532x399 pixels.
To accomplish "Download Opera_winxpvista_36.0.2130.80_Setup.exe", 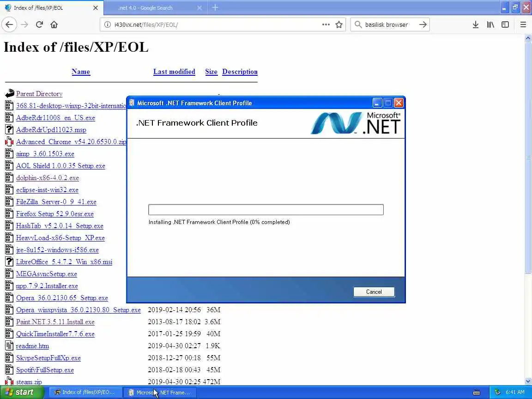I will (x=79, y=310).
